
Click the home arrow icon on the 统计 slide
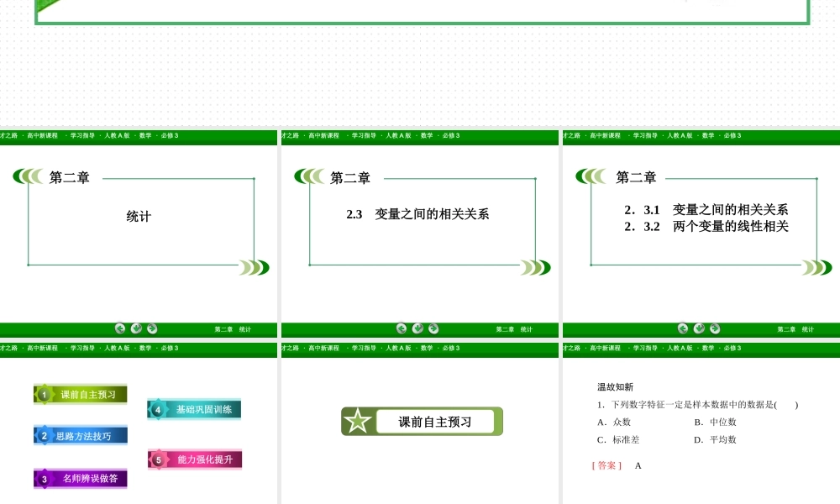(x=135, y=328)
